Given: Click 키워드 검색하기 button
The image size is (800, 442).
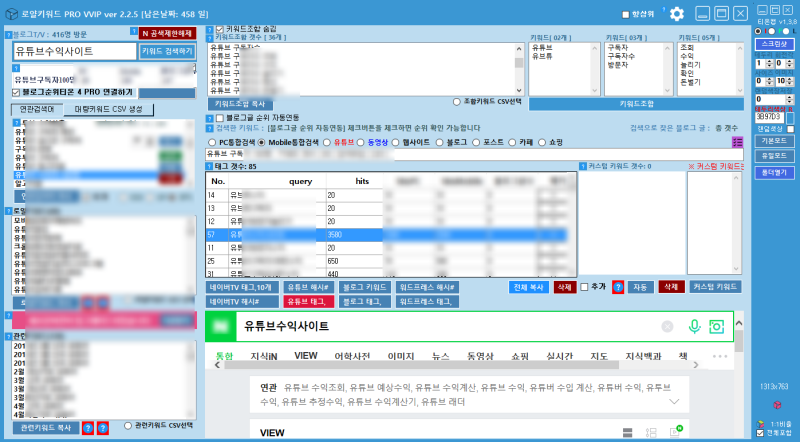Looking at the screenshot, I should coord(167,51).
